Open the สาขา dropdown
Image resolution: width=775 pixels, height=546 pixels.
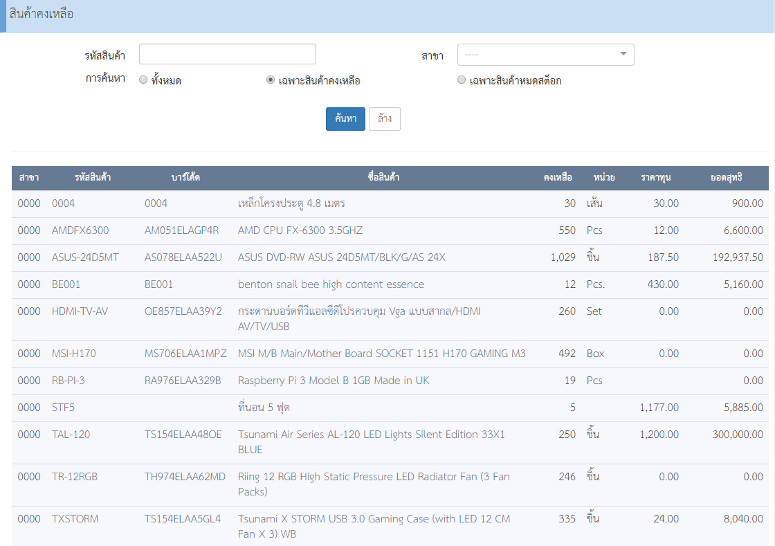[546, 54]
